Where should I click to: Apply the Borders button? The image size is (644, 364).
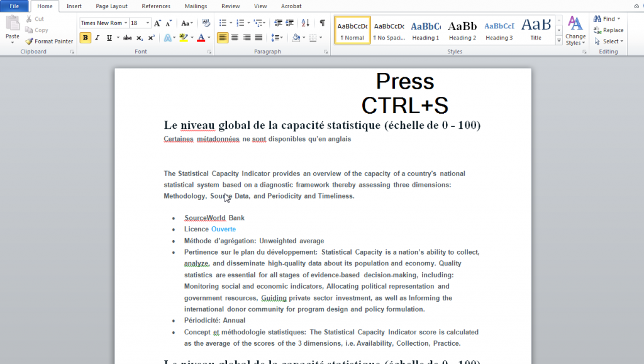(313, 38)
